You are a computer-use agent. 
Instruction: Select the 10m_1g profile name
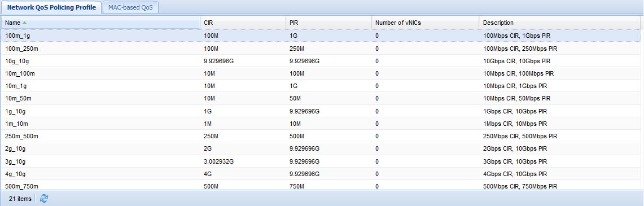[16, 86]
